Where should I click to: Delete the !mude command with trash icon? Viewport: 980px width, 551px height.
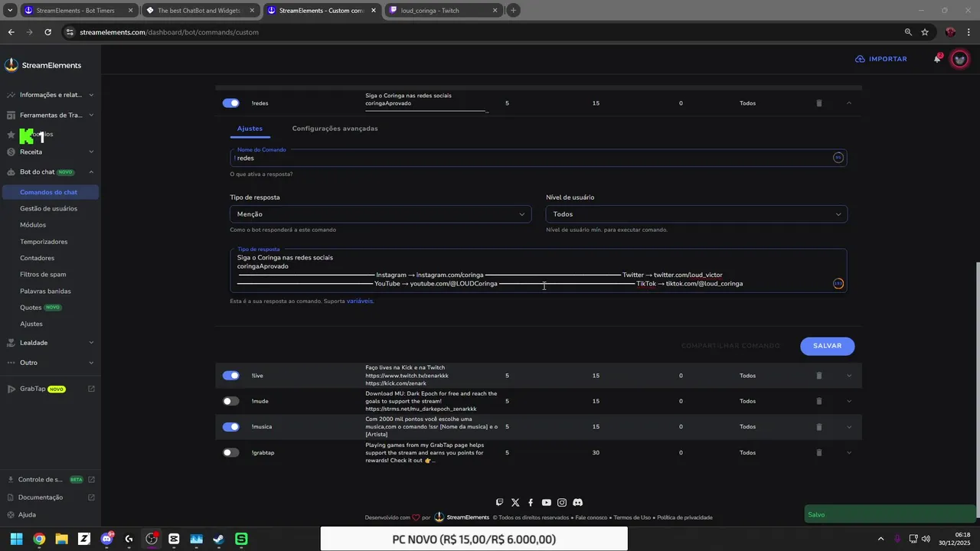point(818,401)
